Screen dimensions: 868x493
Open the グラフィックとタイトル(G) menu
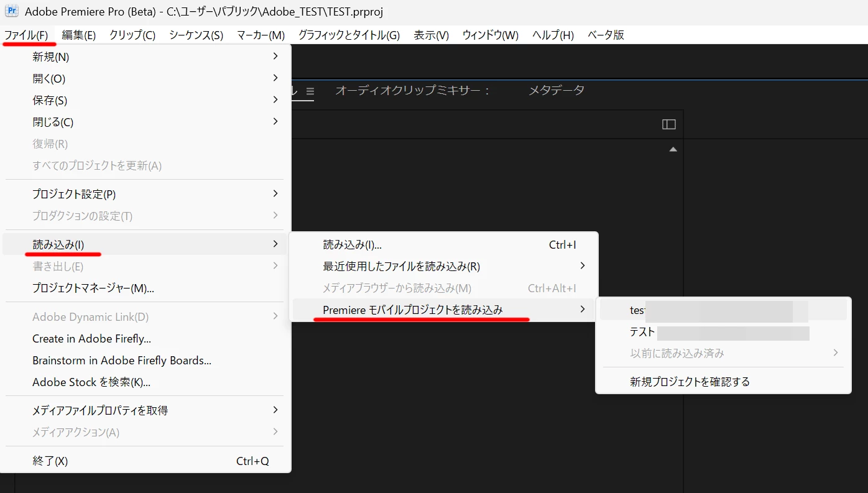pos(349,35)
